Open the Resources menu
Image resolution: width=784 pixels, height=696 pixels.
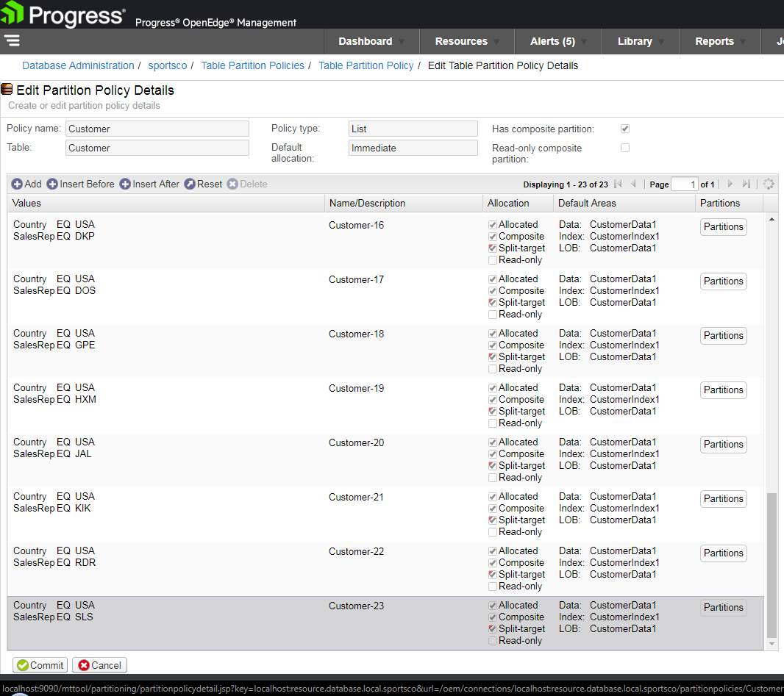click(x=467, y=41)
